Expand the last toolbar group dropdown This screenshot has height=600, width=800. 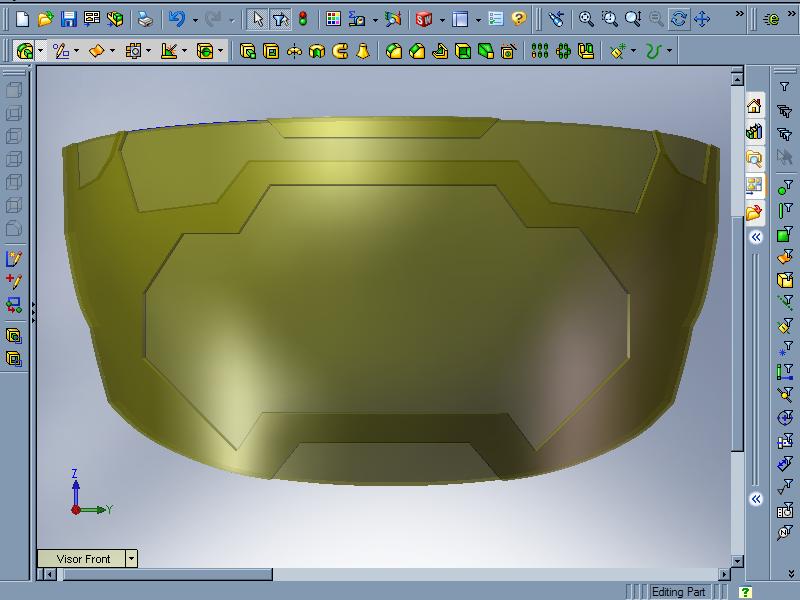(220, 51)
